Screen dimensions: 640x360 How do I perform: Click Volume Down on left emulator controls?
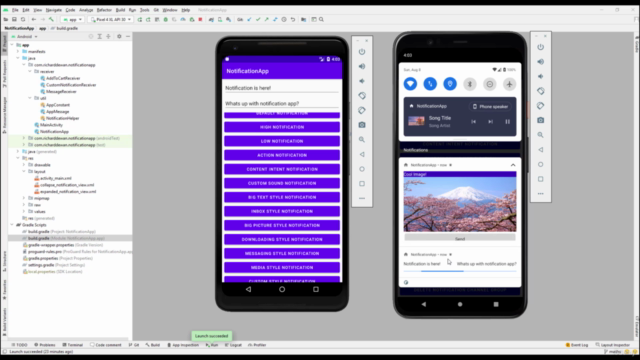click(362, 81)
